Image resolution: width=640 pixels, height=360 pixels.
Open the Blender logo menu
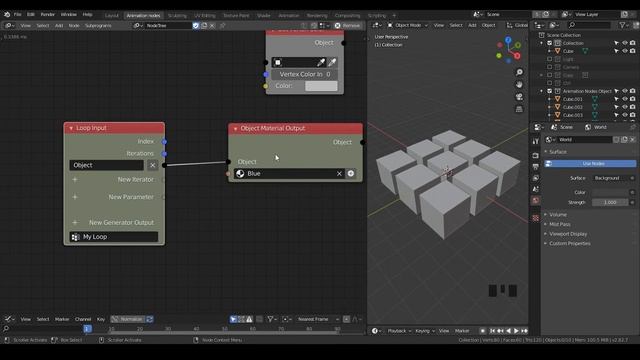(x=7, y=14)
